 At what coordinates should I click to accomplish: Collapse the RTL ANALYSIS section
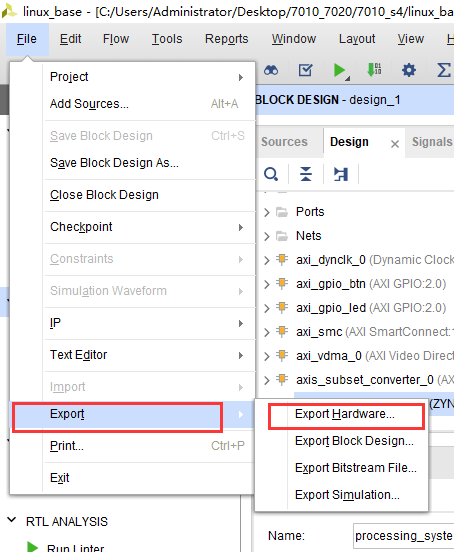pos(12,520)
